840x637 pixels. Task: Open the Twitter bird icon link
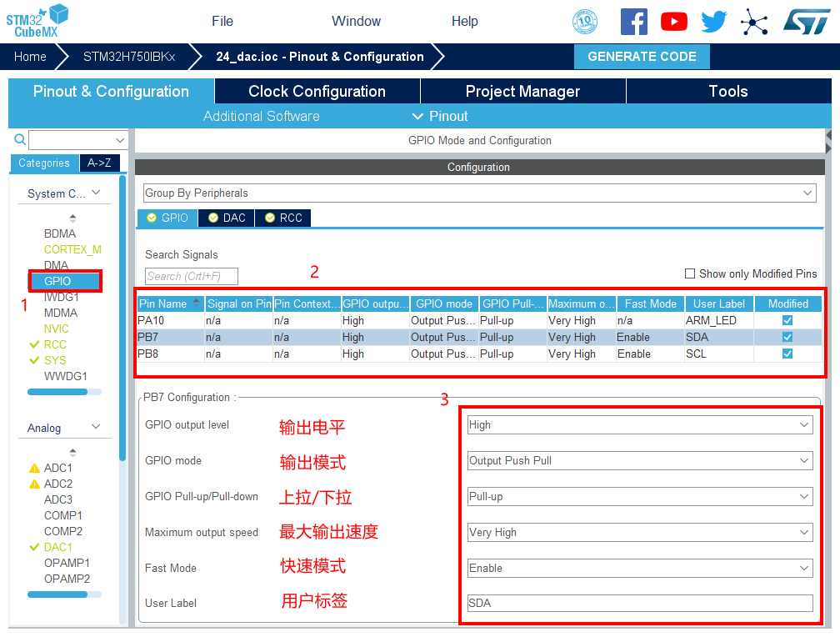coord(713,22)
